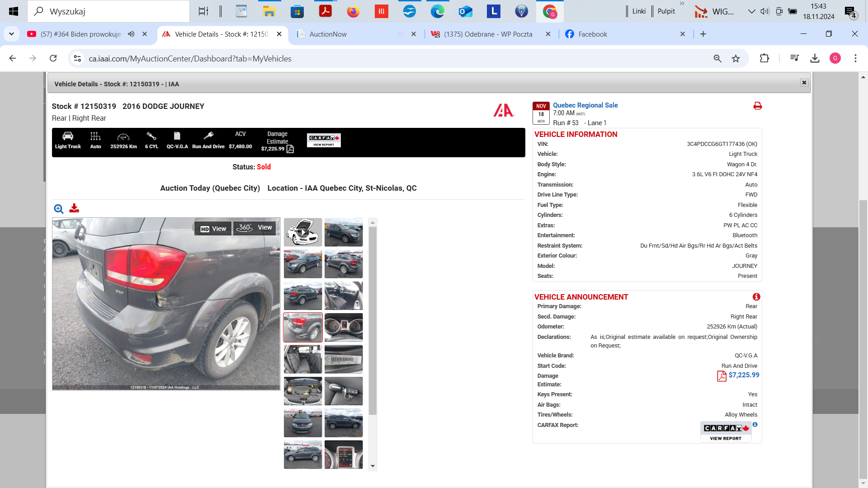Select the front dashboard interior thumbnail
868x488 pixels.
[x=344, y=296]
